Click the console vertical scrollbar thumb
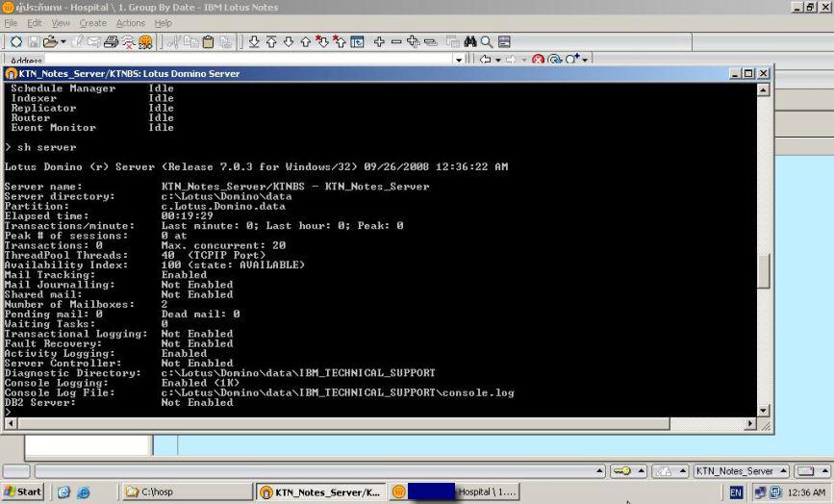 [763, 271]
